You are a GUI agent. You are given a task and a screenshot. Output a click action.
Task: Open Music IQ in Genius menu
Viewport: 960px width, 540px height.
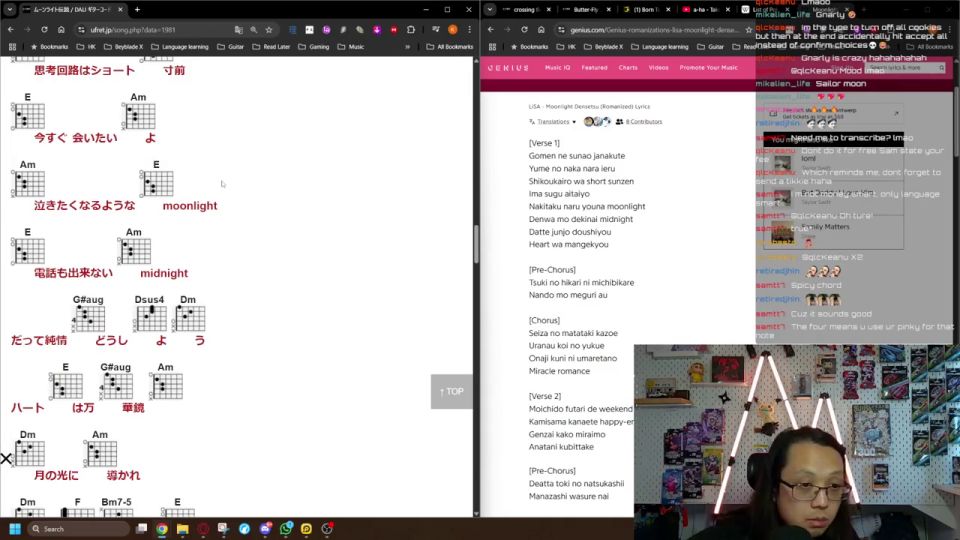(557, 68)
